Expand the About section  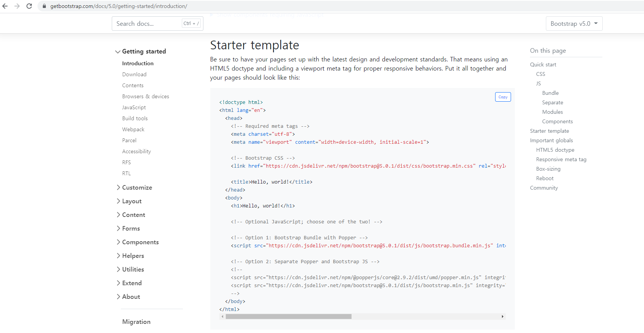click(x=128, y=297)
